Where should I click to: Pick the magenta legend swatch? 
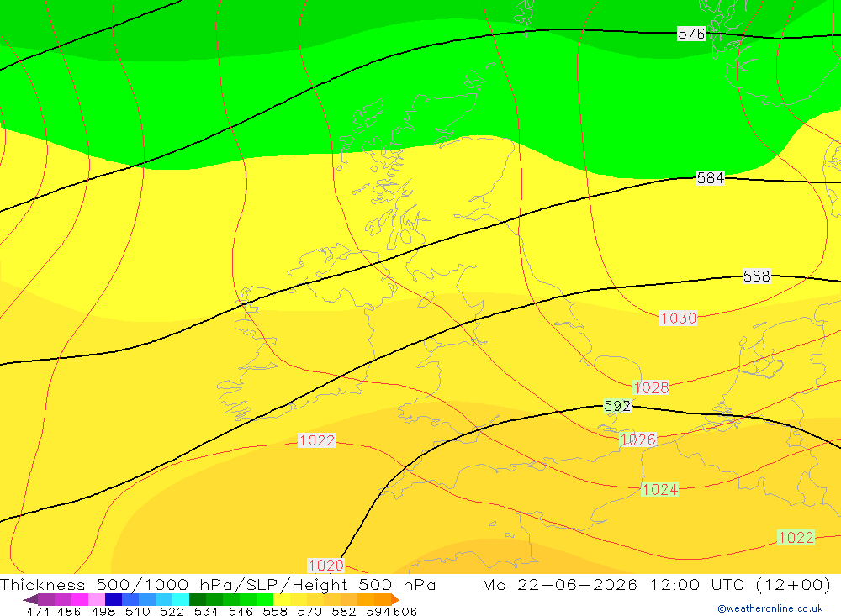pyautogui.click(x=80, y=599)
